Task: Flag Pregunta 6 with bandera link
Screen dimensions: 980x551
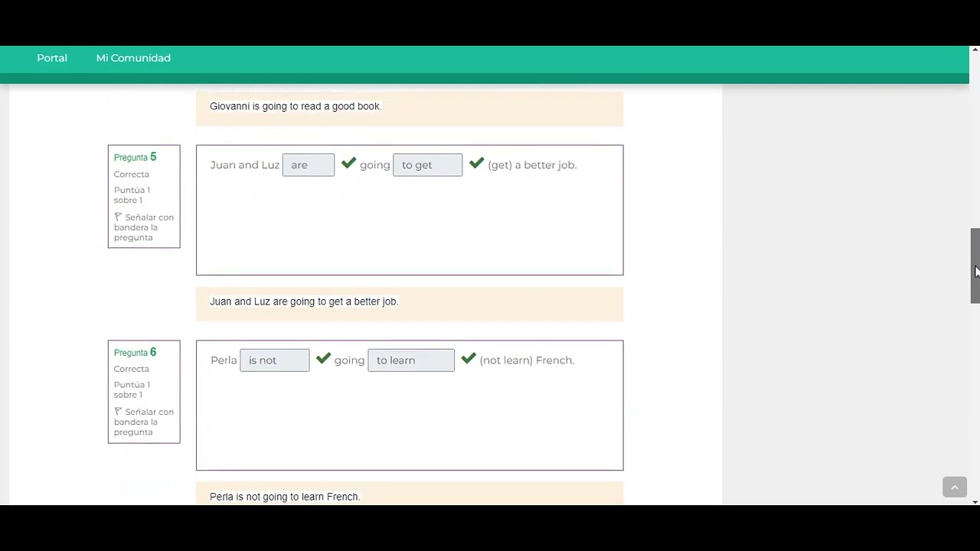Action: pos(144,422)
